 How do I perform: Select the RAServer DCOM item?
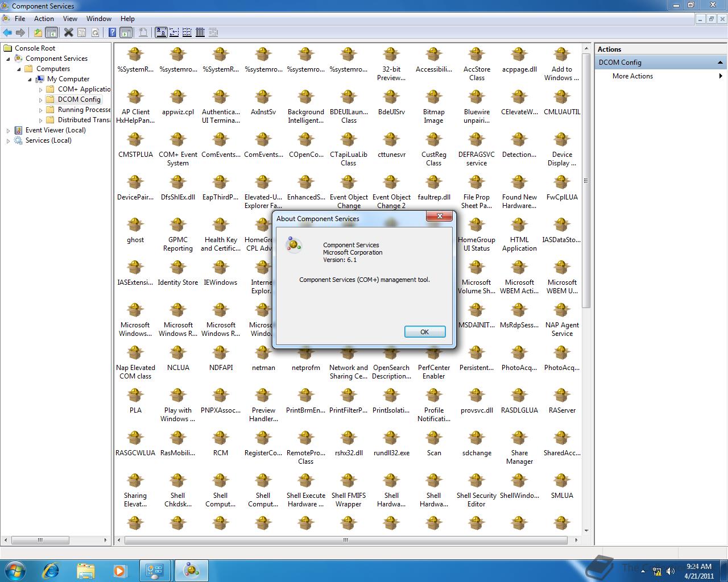coord(562,401)
